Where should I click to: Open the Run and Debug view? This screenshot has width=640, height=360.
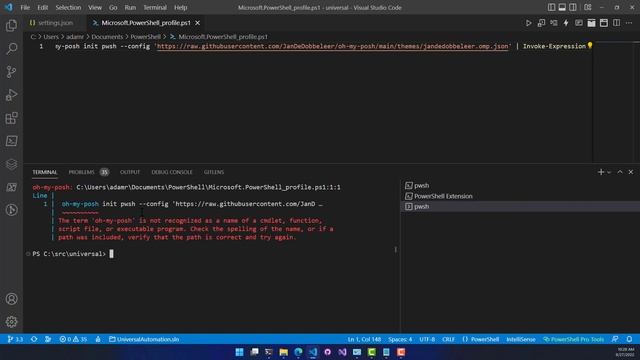[x=11, y=95]
